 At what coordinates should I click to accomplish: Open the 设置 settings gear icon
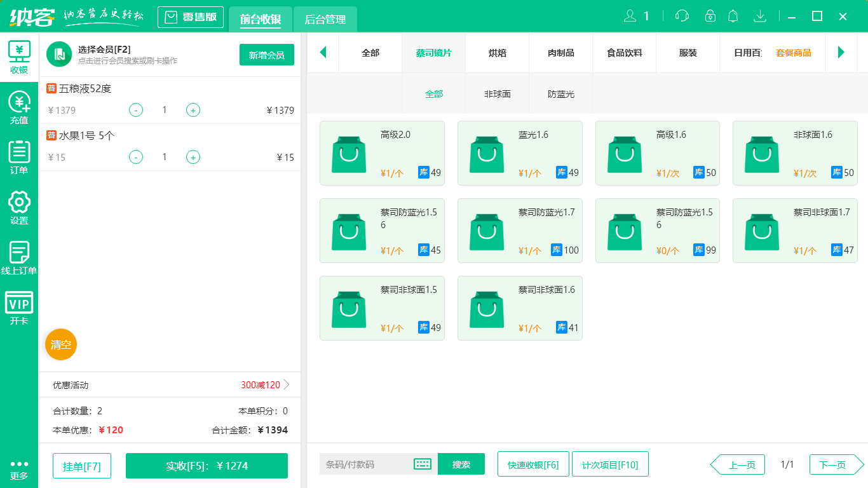tap(19, 208)
